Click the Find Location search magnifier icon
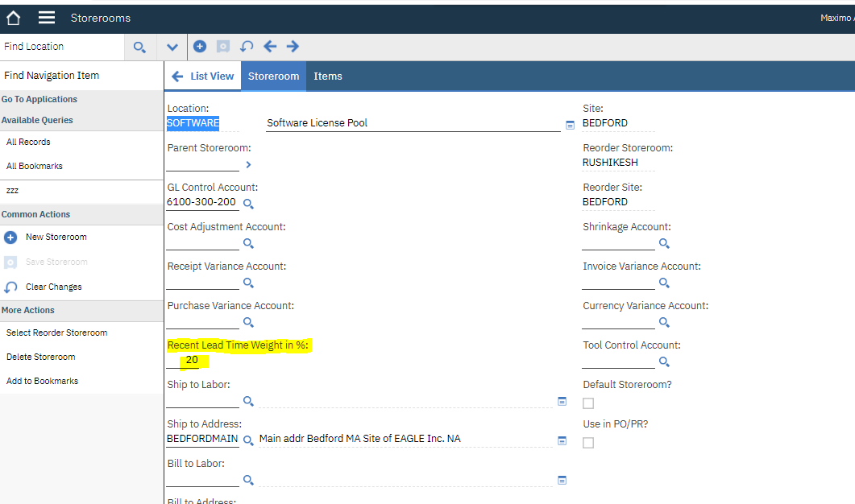The height and width of the screenshot is (504, 855). (x=139, y=48)
